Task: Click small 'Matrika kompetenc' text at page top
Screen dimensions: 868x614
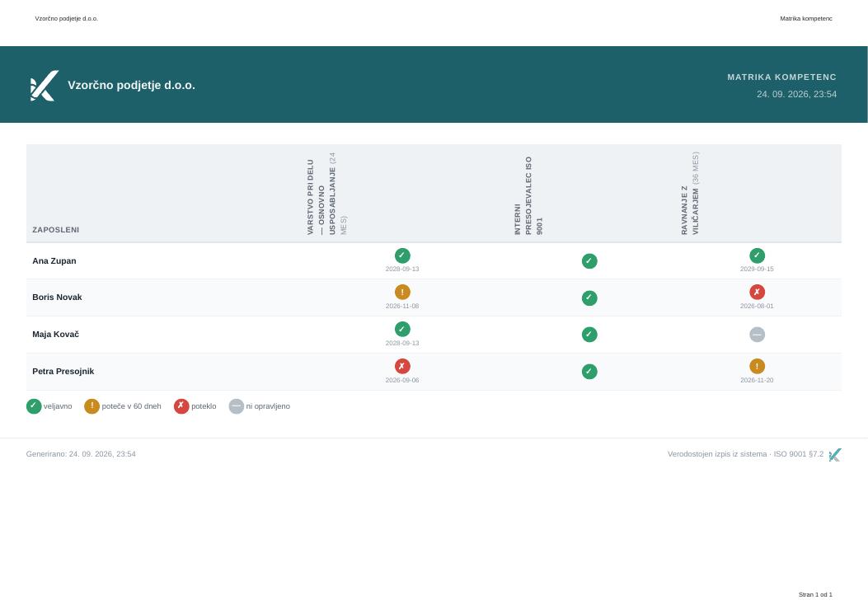Action: [806, 19]
